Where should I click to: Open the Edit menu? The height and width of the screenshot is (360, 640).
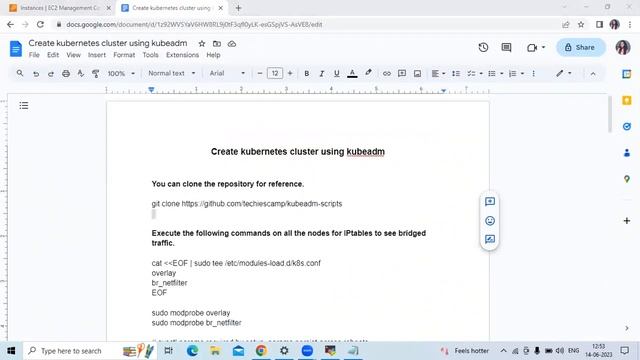[53, 55]
